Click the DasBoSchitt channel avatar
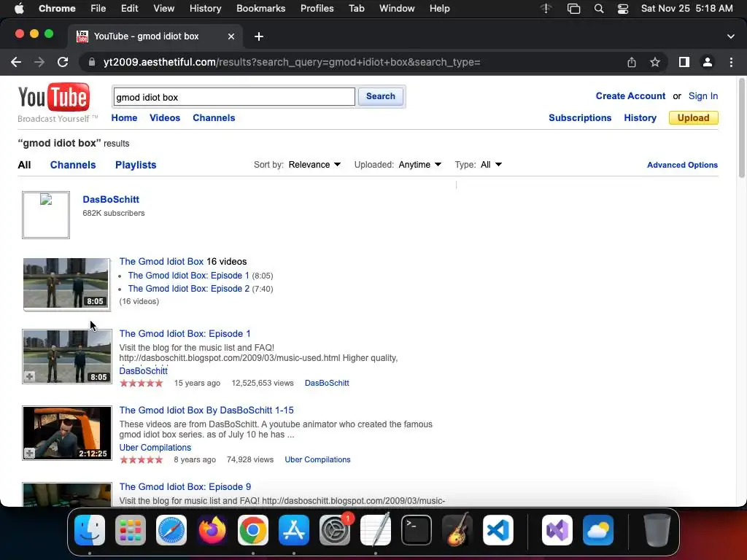This screenshot has height=560, width=747. [x=46, y=215]
